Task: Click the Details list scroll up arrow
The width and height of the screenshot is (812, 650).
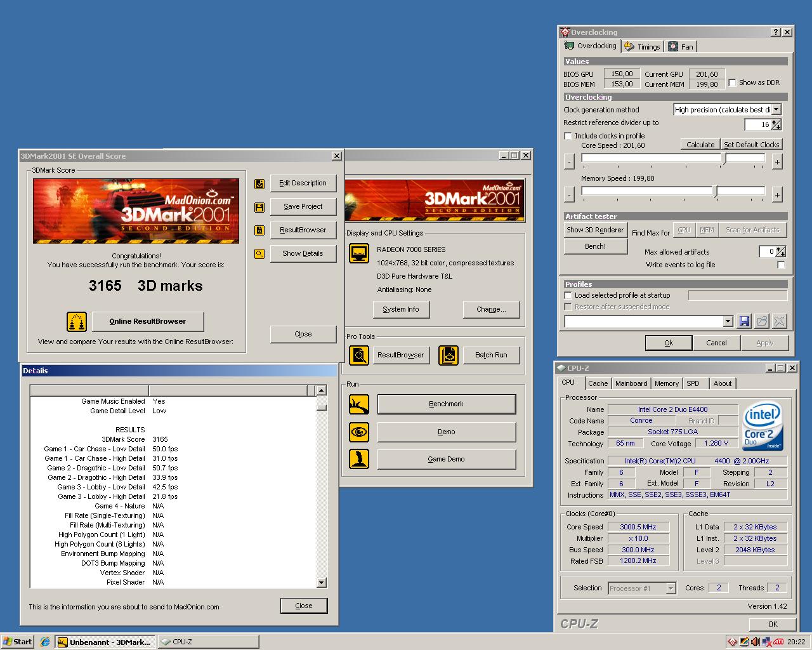Action: [321, 390]
